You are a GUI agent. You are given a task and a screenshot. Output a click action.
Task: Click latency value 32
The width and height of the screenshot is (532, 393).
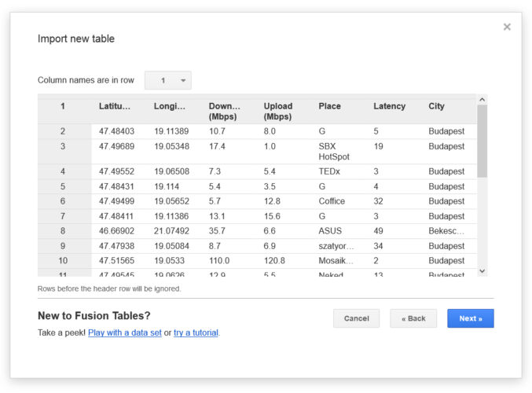[378, 201]
